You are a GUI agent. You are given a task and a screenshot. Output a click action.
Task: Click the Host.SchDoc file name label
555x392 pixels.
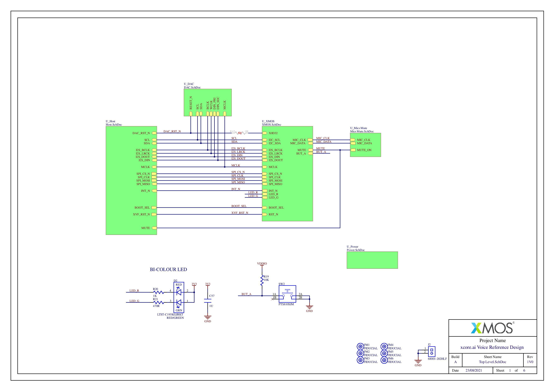114,125
